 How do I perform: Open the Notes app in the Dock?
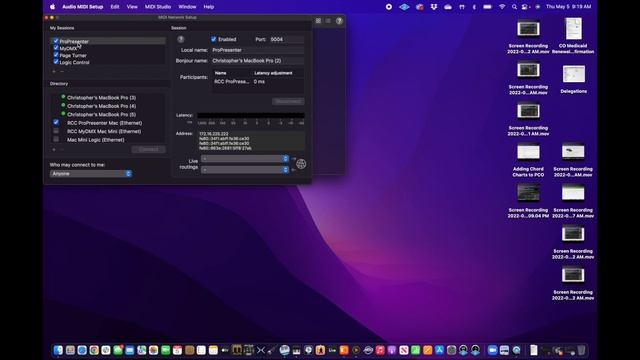pyautogui.click(x=213, y=350)
